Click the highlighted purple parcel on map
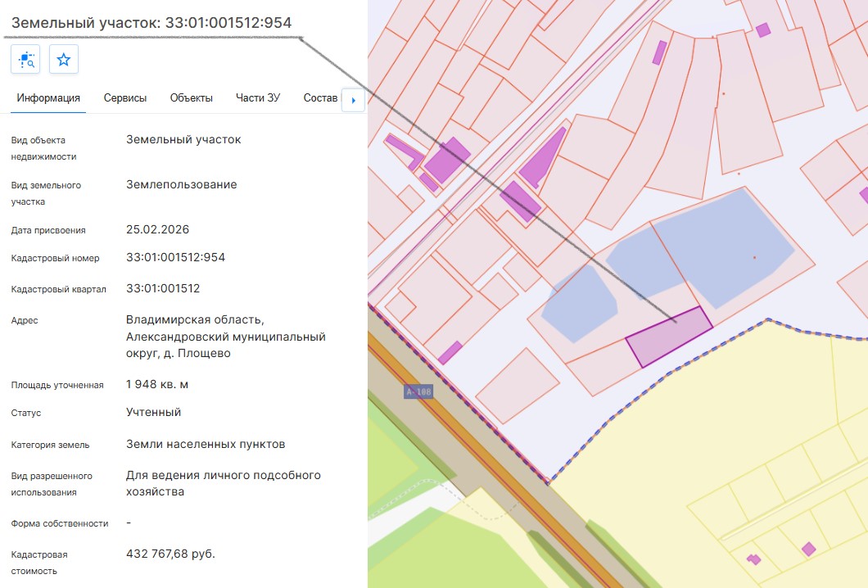This screenshot has height=588, width=868. 668,337
